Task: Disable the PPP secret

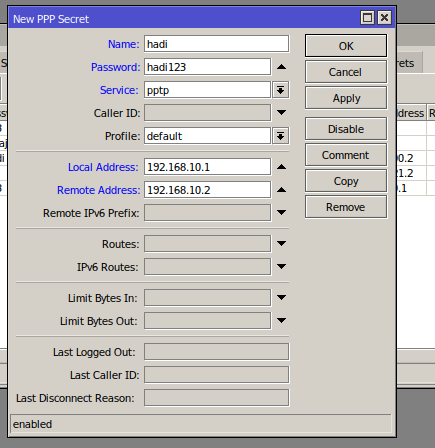Action: 346,129
